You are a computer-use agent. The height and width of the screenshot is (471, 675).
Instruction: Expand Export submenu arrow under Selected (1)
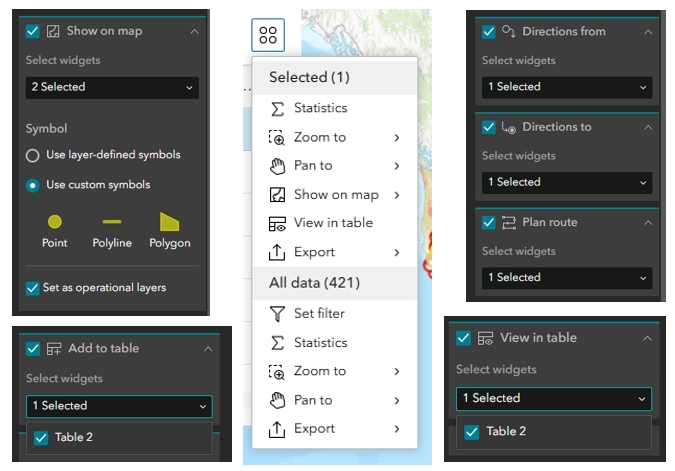397,253
